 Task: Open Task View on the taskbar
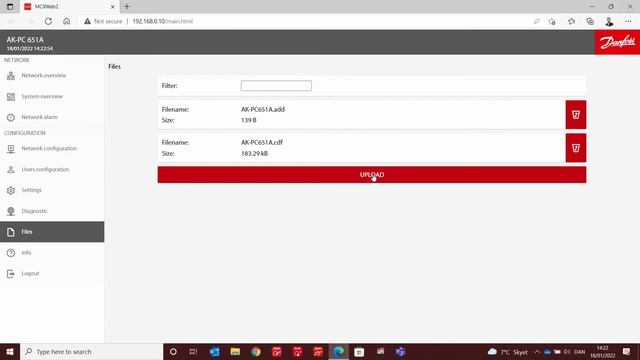click(193, 351)
